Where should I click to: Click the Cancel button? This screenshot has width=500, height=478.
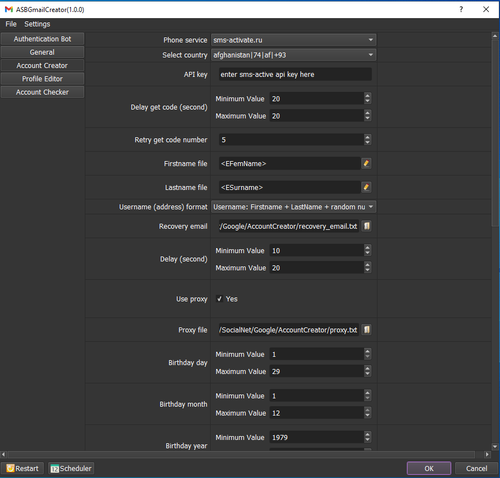point(476,468)
